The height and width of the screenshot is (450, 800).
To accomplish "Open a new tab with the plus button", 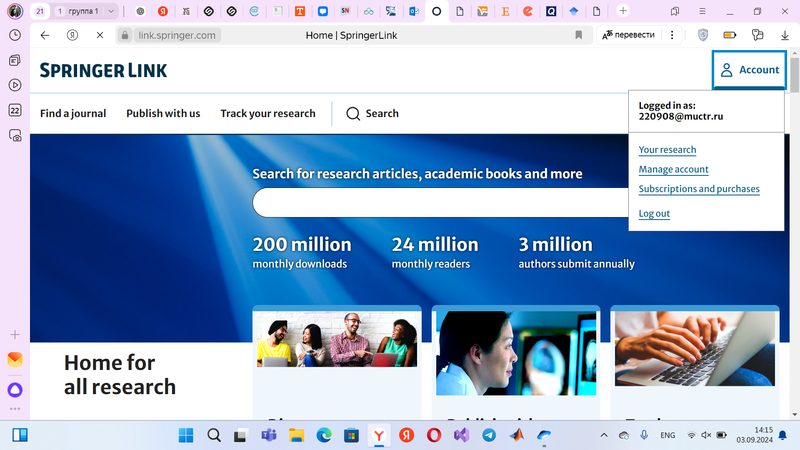I will [623, 11].
